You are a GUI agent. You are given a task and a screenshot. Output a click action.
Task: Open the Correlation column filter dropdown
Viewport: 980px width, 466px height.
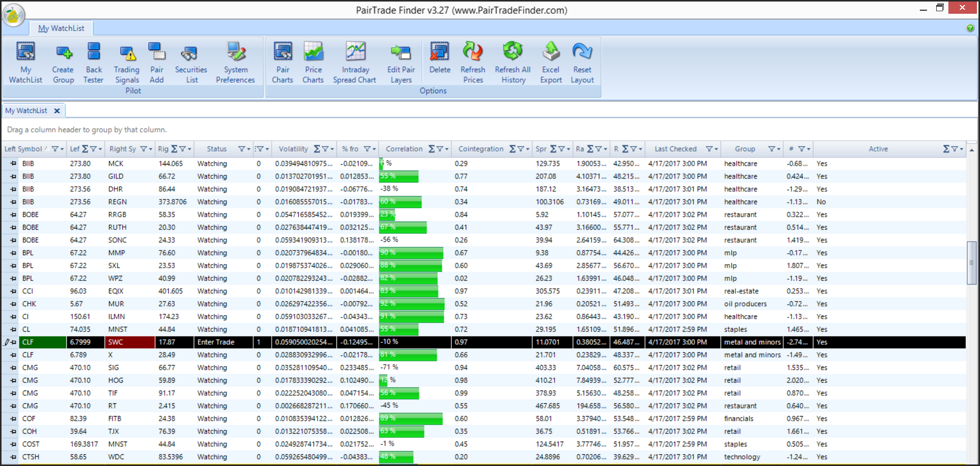click(442, 149)
